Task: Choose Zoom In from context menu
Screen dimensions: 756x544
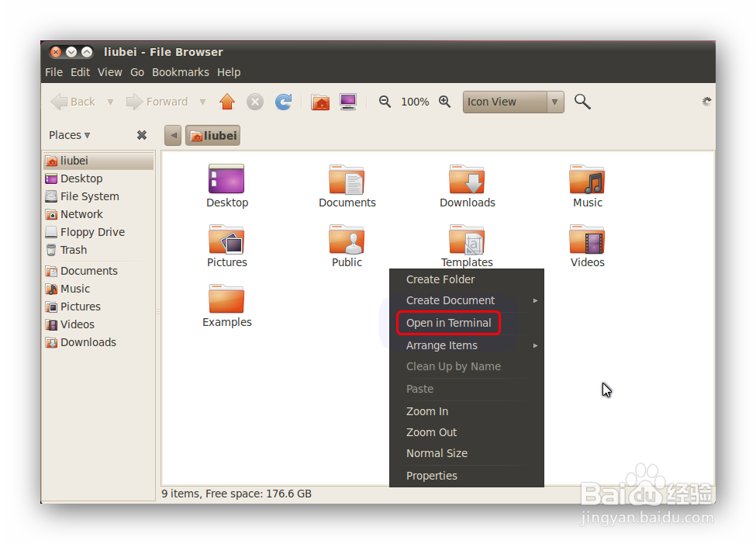Action: point(467,411)
